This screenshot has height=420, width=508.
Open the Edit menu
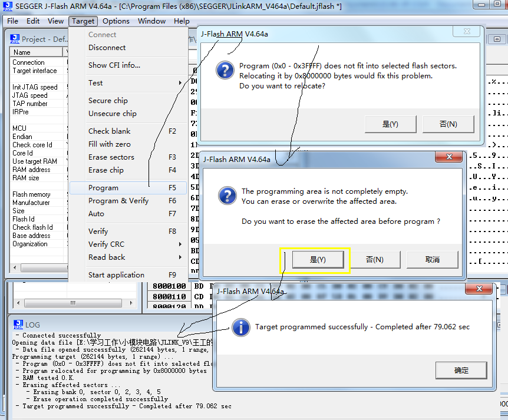pos(33,21)
